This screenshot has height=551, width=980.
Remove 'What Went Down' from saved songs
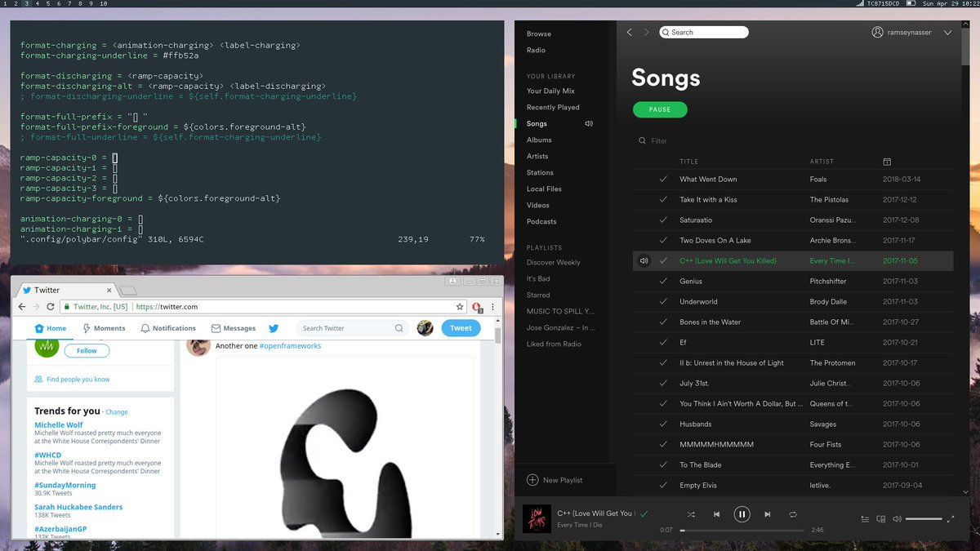[x=663, y=180]
